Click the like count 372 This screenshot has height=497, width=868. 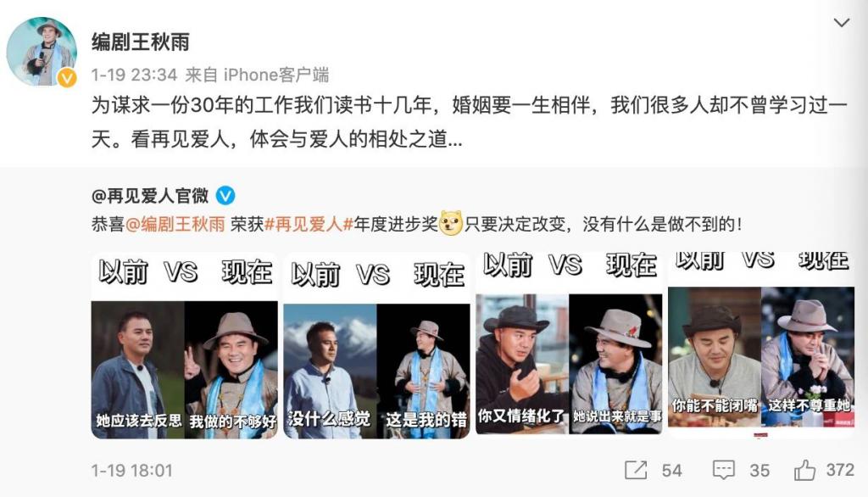[840, 470]
